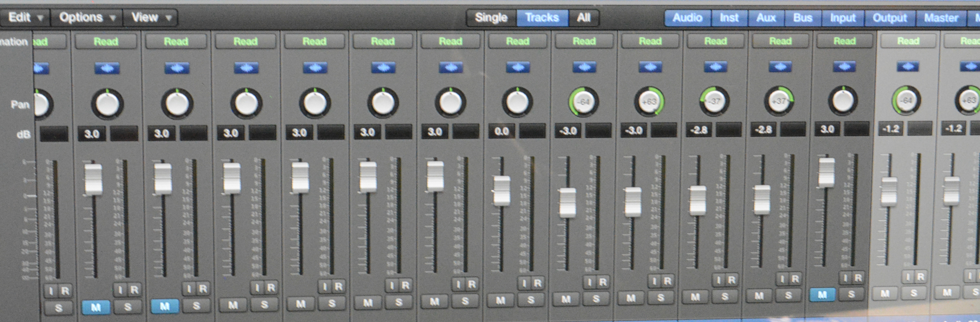Mute the -3.0 dB strip panned -64

click(566, 299)
